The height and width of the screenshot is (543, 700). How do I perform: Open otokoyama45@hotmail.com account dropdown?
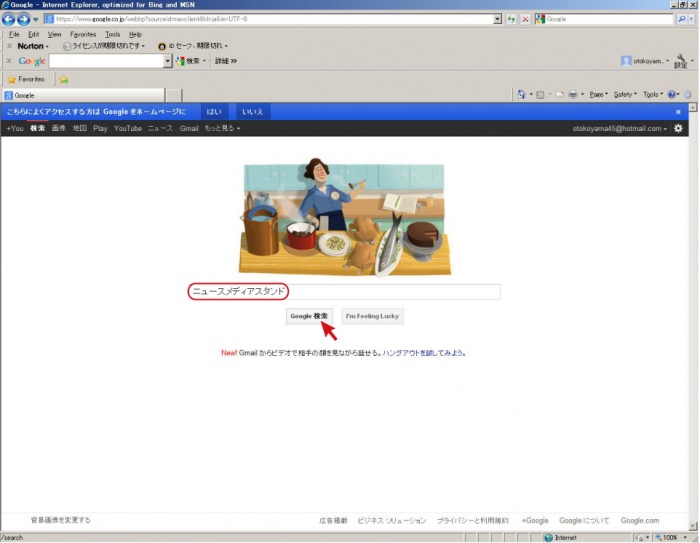click(620, 129)
